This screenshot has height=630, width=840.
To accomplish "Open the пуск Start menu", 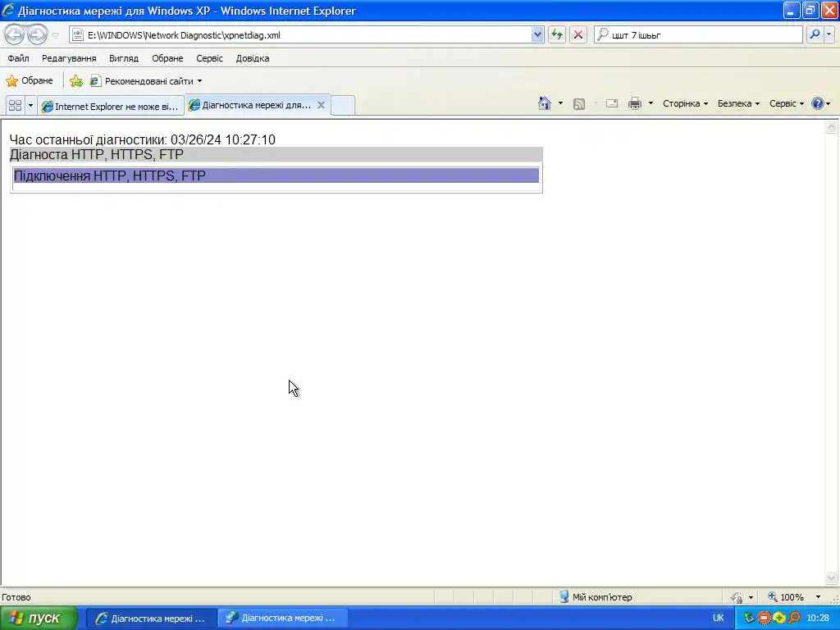I will [x=39, y=618].
